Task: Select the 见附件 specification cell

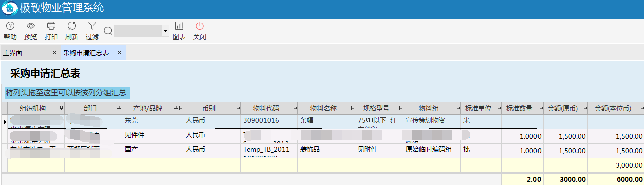Action: pyautogui.click(x=379, y=151)
